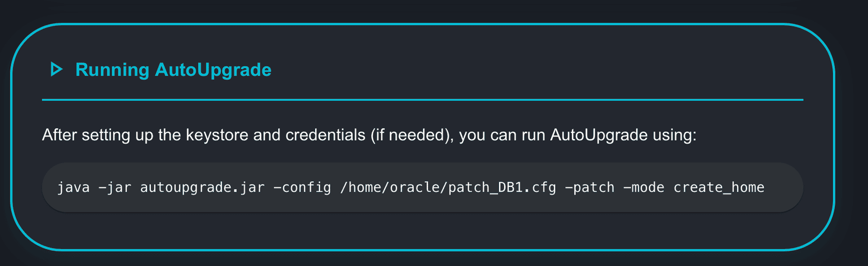Viewport: 868px width, 266px height.
Task: Click the "-jar" flag in the code block
Action: 114,187
